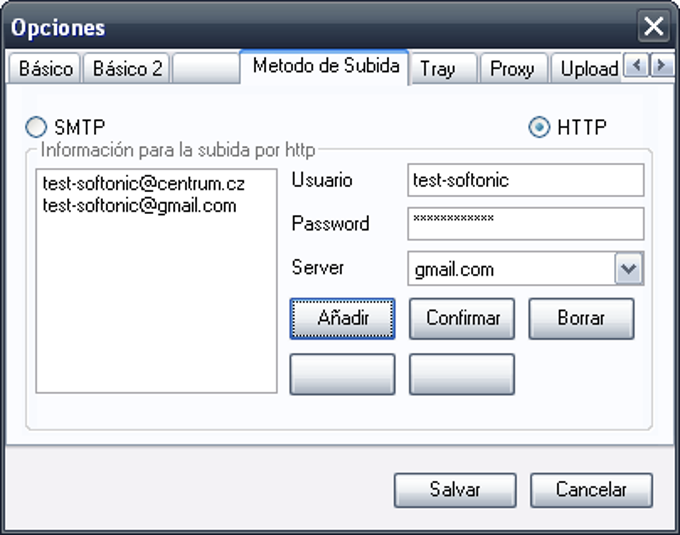Open the Metodo de Subida tab
This screenshot has width=680, height=535.
(324, 66)
